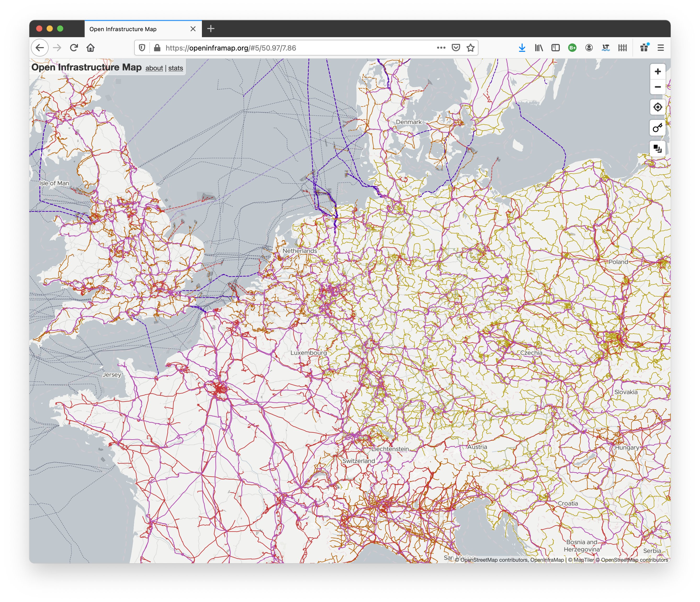Toggle tracking protection via shield icon
The height and width of the screenshot is (602, 700).
(142, 48)
